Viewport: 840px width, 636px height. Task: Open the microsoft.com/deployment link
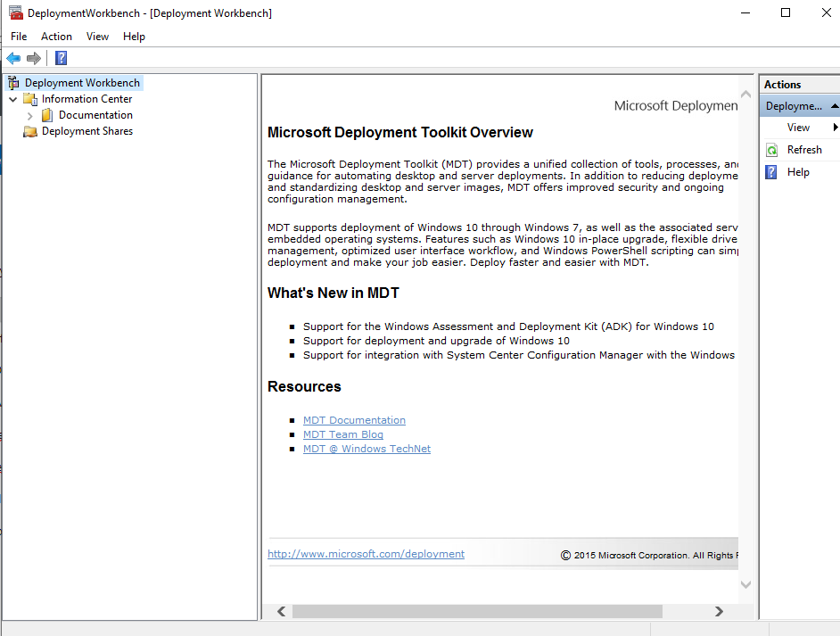366,554
